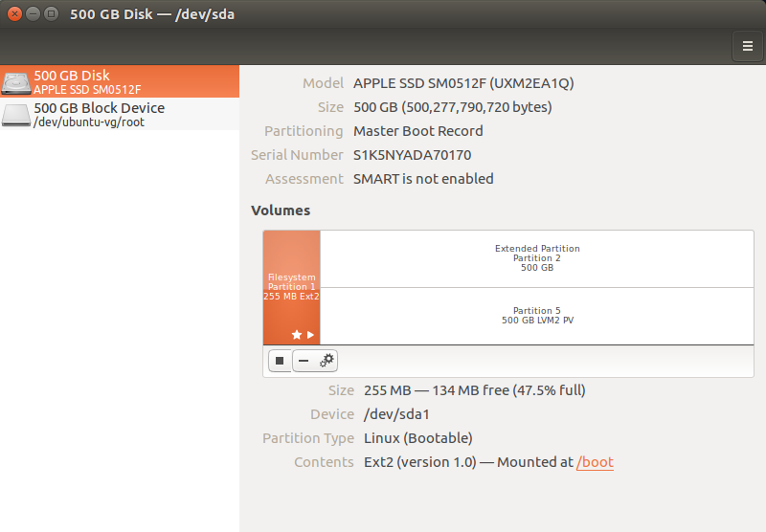
Task: Click the mounted play icon on Partition 1
Action: click(x=310, y=335)
